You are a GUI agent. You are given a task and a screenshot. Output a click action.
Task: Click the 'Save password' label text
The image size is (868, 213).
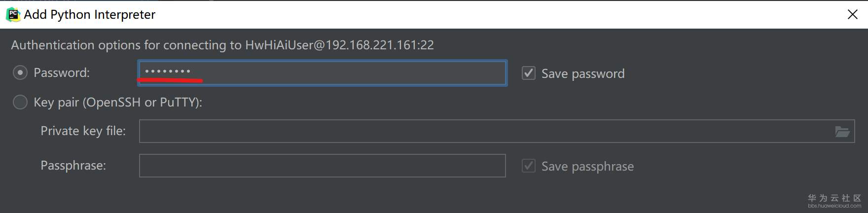click(x=583, y=73)
